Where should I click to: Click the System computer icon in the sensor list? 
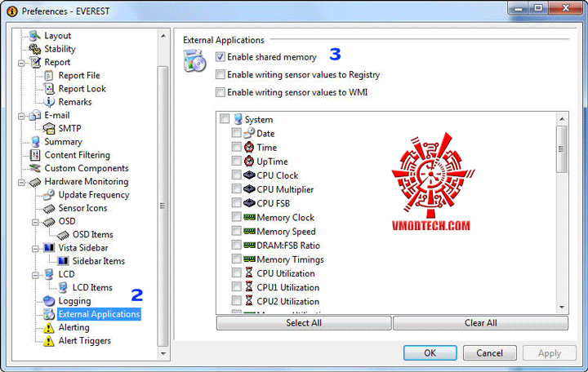[x=238, y=119]
